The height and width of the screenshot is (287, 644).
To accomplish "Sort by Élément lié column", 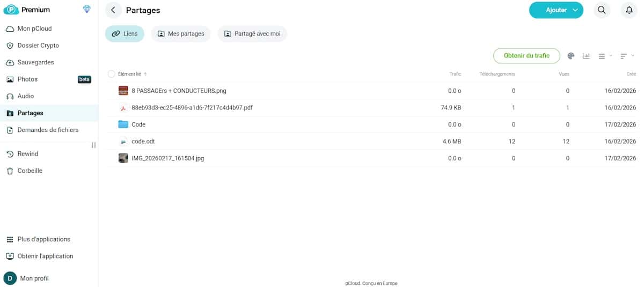I will [129, 74].
